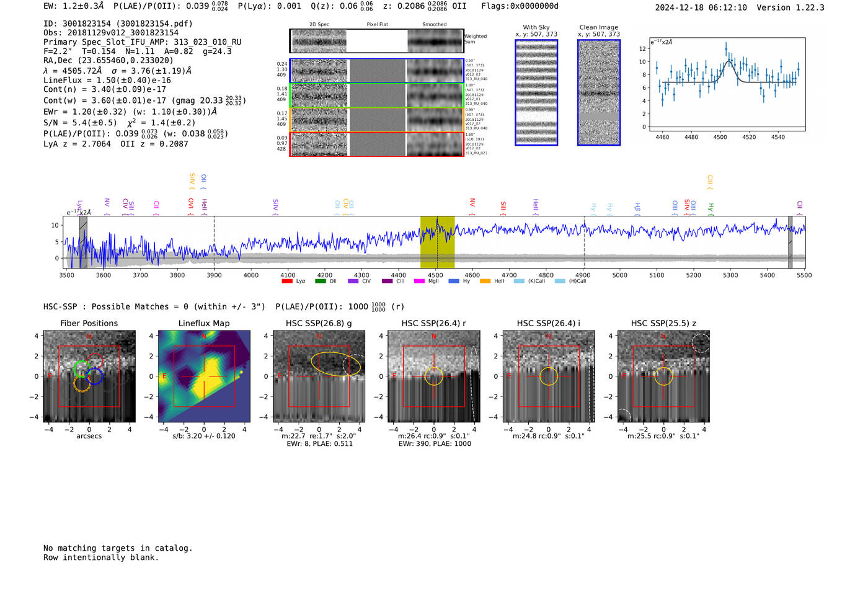Viewport: 868px width, 591px height.
Task: Click the Primary Spec_Slot_IFU_AMP line
Action: point(143,42)
